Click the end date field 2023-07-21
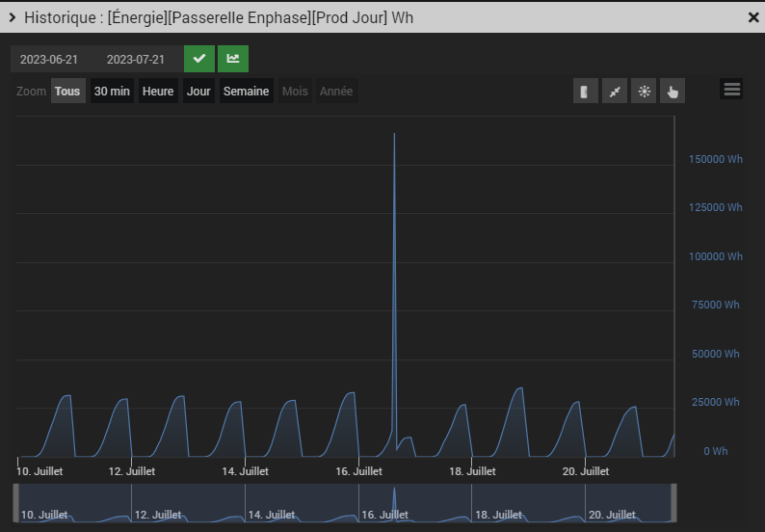The image size is (765, 532). [x=135, y=59]
